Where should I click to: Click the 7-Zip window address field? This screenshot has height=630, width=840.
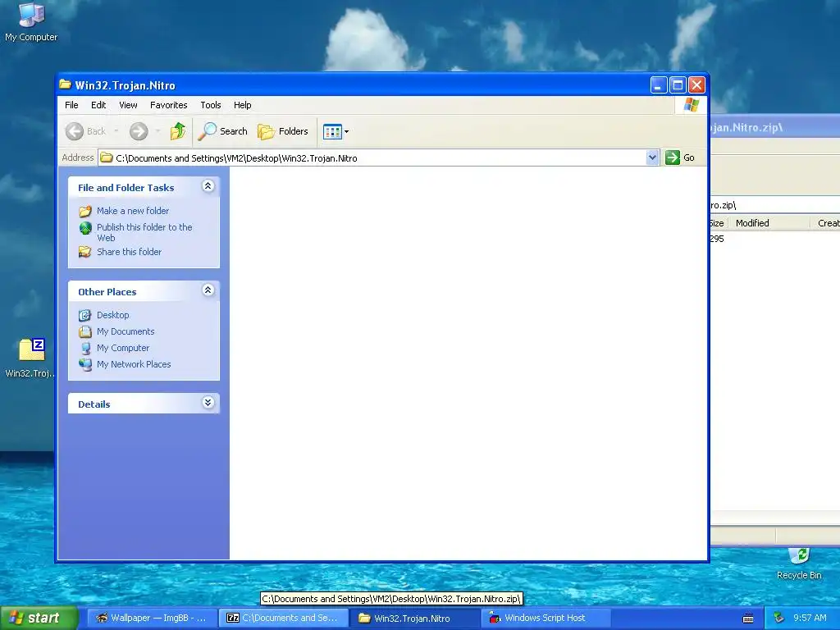pos(774,205)
